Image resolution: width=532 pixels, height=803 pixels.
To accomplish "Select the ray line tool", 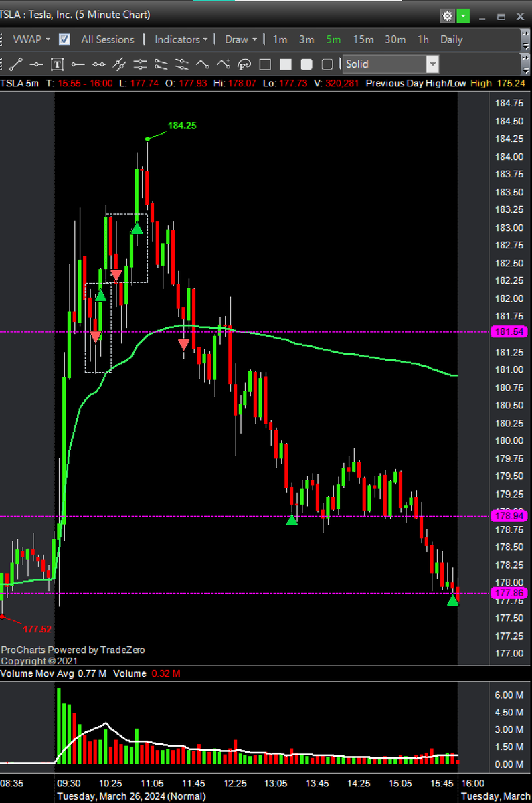I will pyautogui.click(x=78, y=64).
